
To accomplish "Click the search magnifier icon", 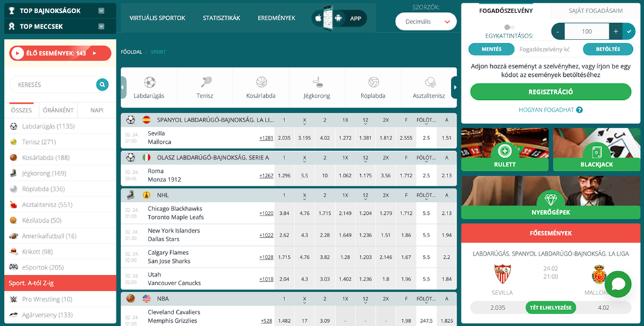I will tap(102, 85).
